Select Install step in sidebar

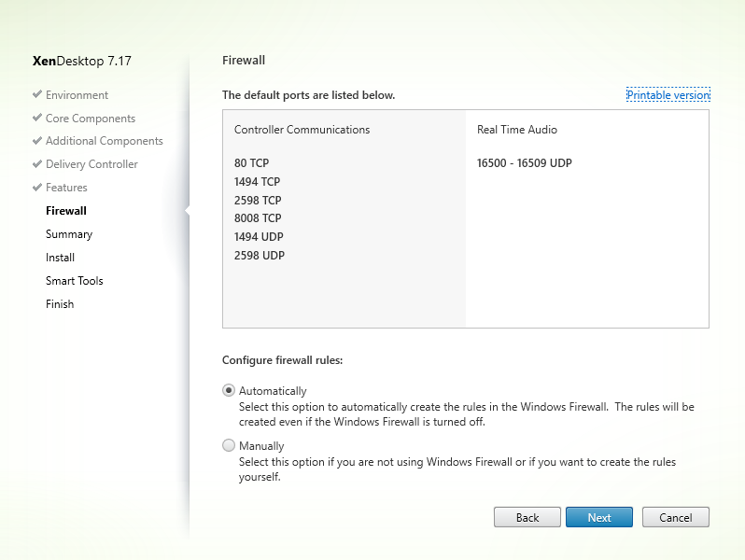coord(60,258)
